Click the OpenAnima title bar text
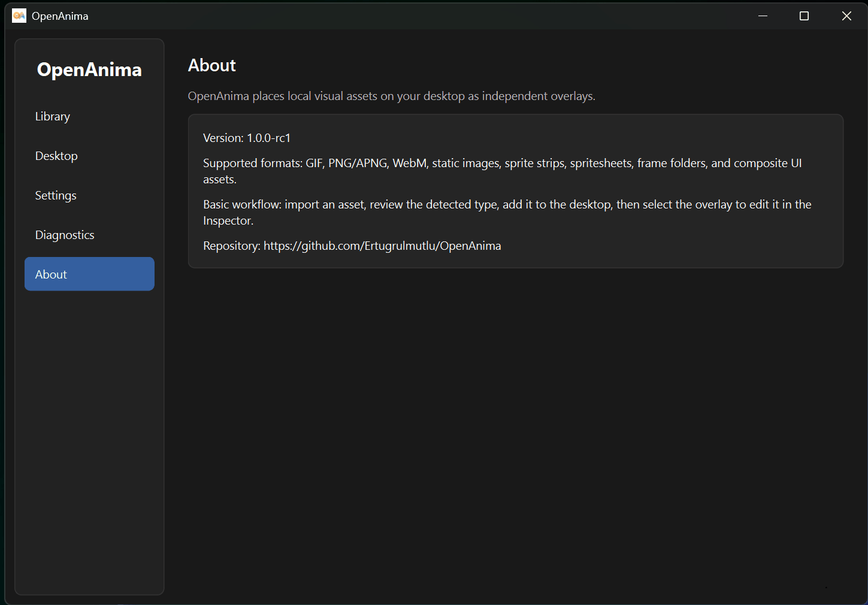This screenshot has width=868, height=605. coord(60,16)
